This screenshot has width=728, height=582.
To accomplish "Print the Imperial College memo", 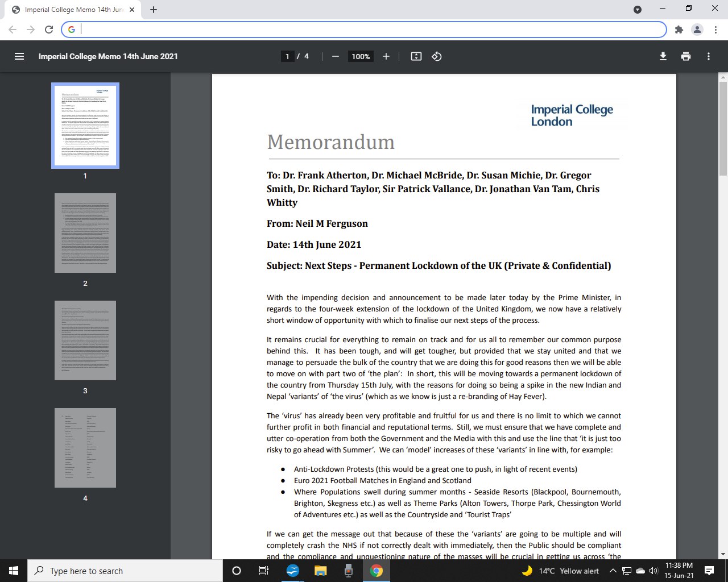I will [686, 56].
